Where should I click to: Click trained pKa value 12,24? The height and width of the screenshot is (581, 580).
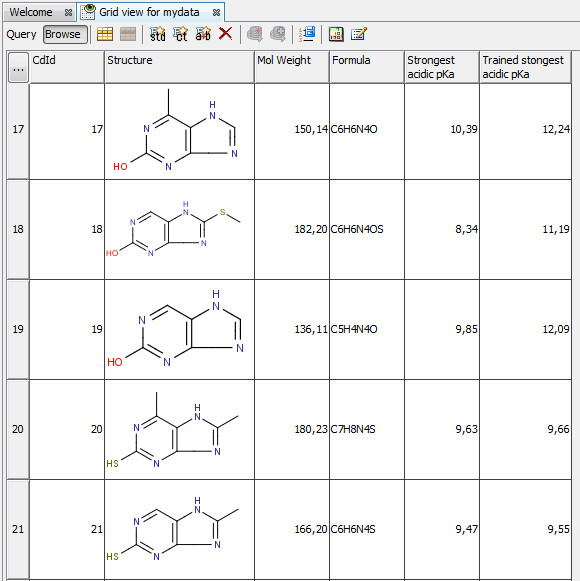pyautogui.click(x=525, y=132)
